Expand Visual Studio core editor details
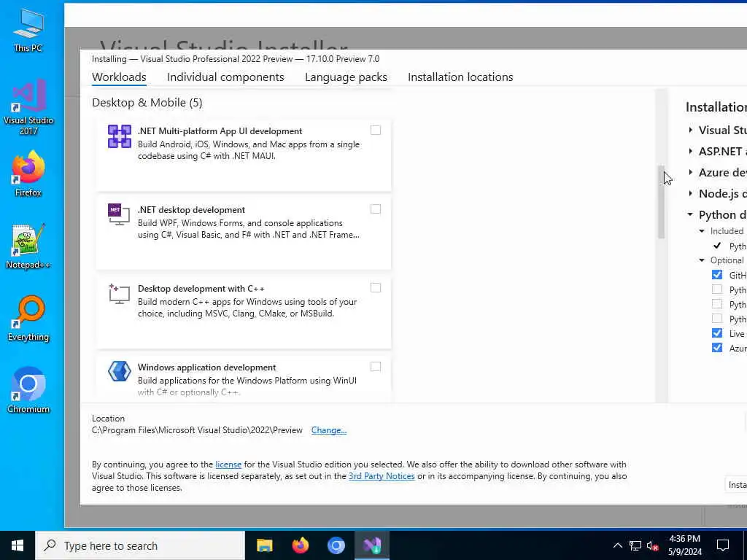This screenshot has width=747, height=560. click(x=690, y=130)
